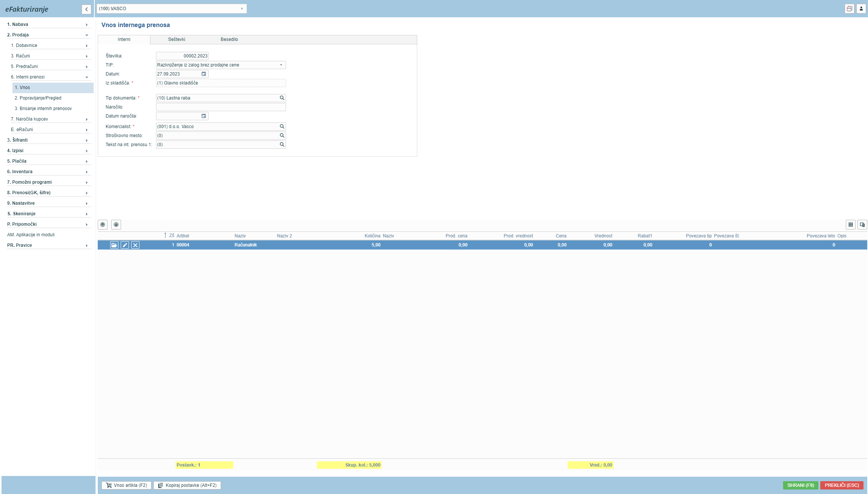Expand the 3. Računi submenu

click(x=51, y=56)
